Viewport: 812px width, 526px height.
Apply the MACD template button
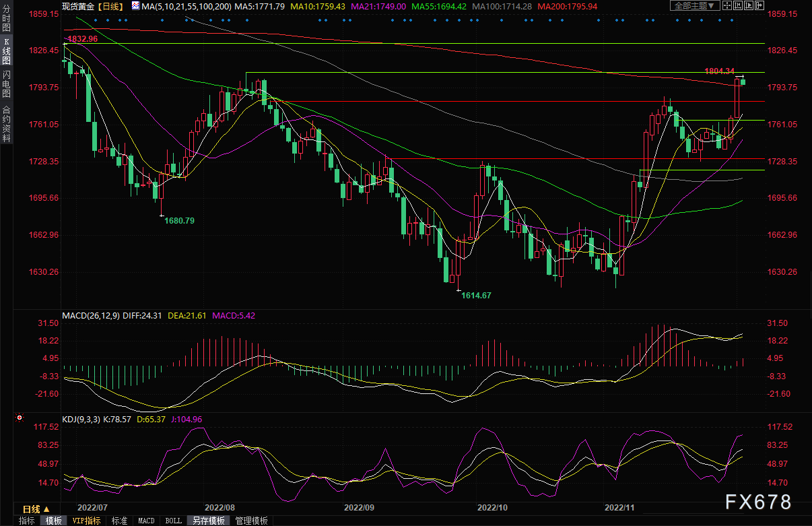pos(146,521)
